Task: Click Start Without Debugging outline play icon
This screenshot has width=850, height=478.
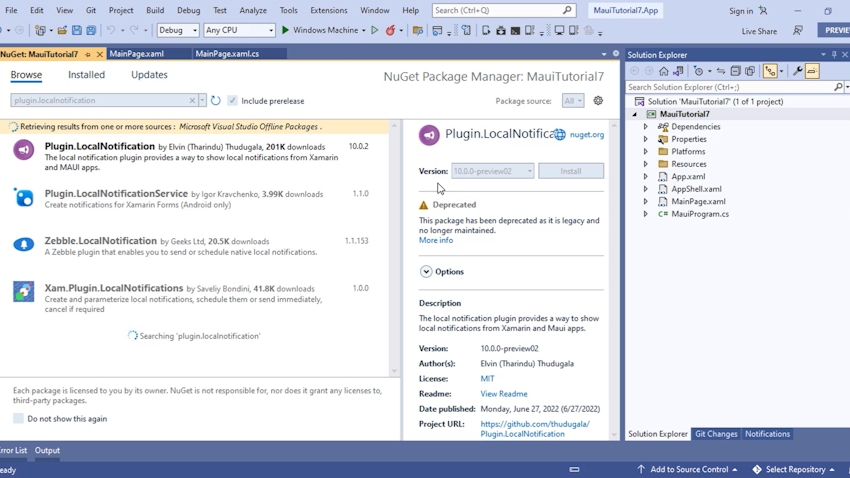Action: tap(375, 30)
